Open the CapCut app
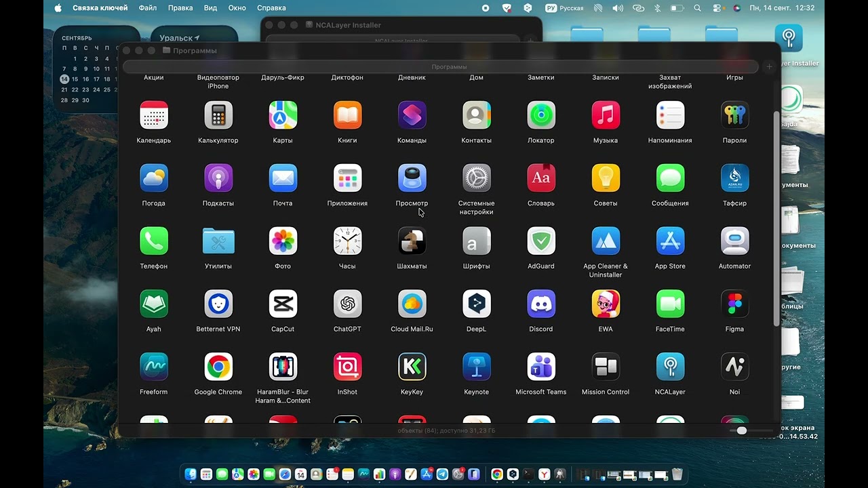This screenshot has height=488, width=868. (283, 304)
